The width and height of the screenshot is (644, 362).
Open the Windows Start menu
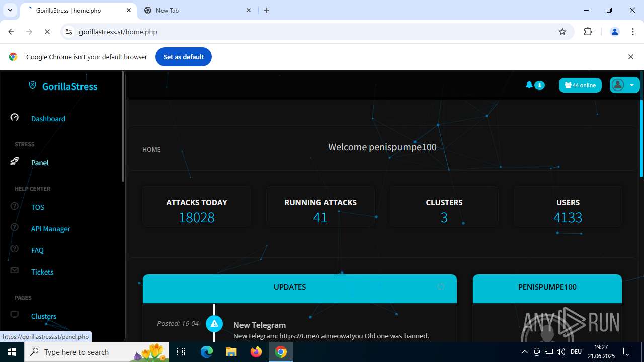tap(12, 352)
